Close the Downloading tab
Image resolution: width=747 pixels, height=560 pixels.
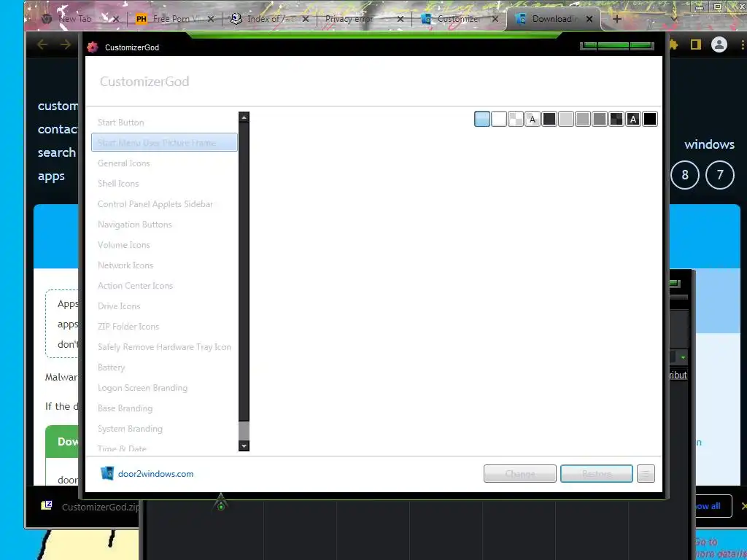point(589,19)
